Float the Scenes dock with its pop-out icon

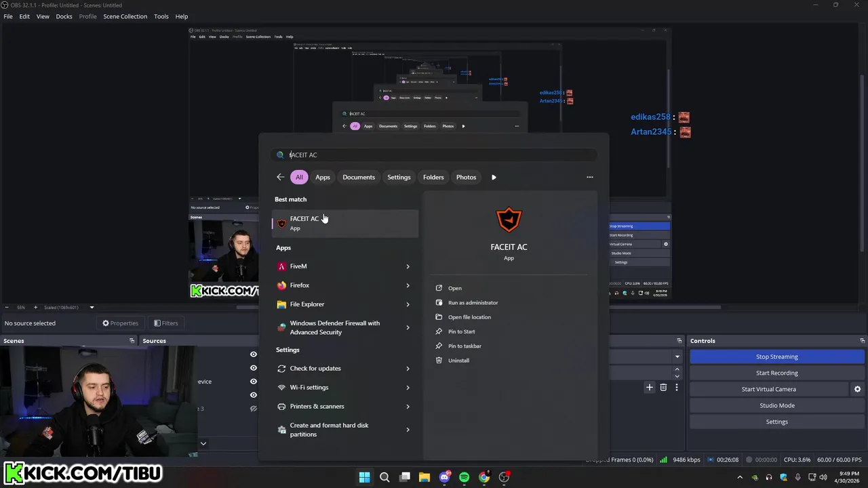(x=132, y=341)
